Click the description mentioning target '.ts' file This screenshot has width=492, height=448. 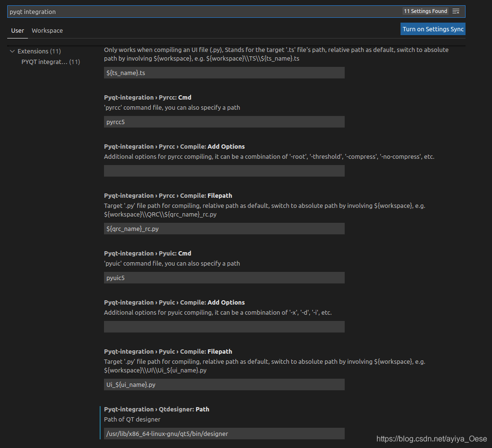click(276, 54)
